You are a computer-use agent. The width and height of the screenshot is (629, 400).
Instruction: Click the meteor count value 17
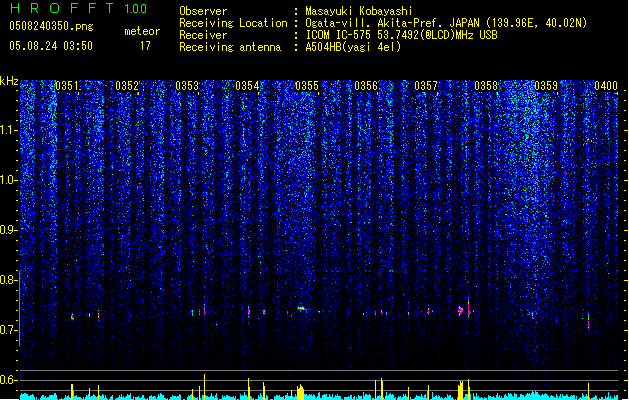[x=145, y=46]
